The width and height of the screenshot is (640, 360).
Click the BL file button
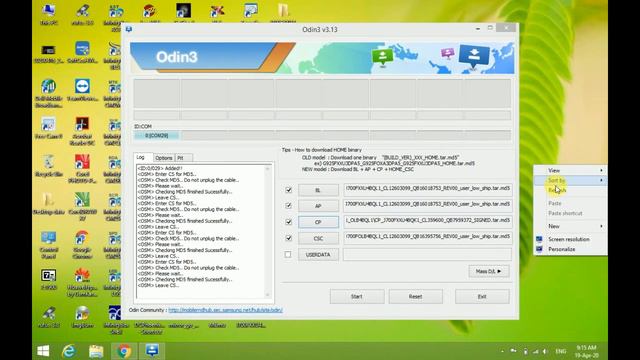[318, 190]
